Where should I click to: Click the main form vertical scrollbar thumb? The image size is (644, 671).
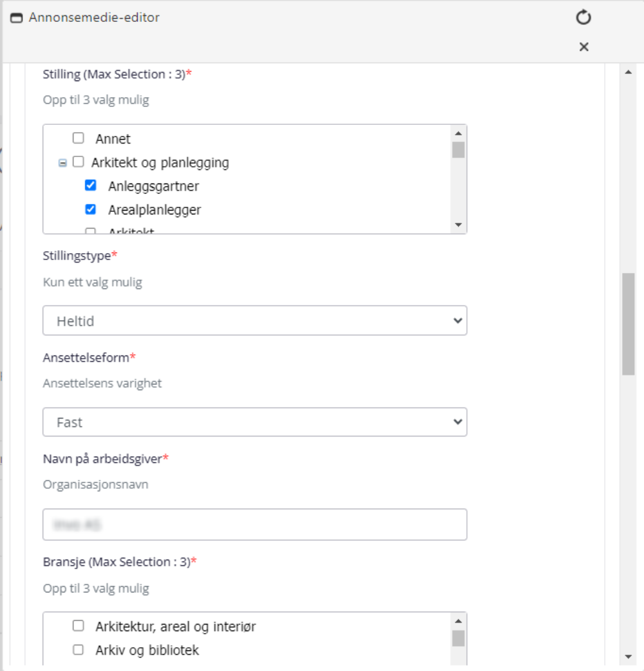(x=628, y=324)
